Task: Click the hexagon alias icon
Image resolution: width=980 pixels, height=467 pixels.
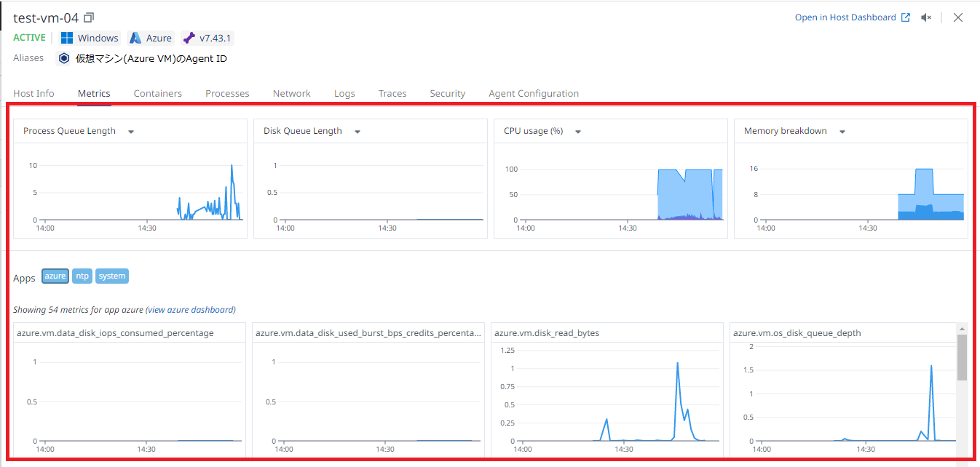Action: coord(65,58)
